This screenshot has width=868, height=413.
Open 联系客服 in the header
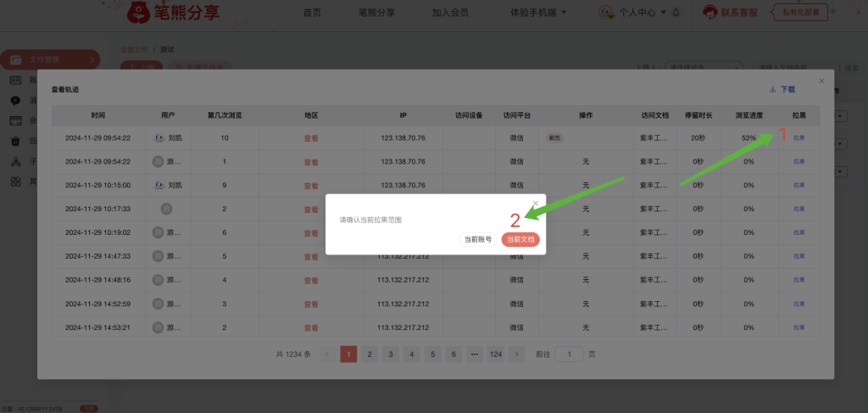click(739, 13)
